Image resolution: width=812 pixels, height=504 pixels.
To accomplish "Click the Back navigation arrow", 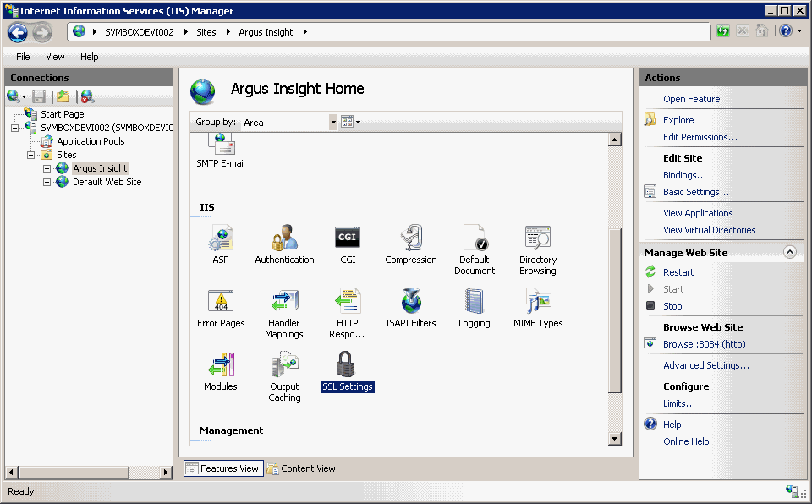I will [18, 32].
